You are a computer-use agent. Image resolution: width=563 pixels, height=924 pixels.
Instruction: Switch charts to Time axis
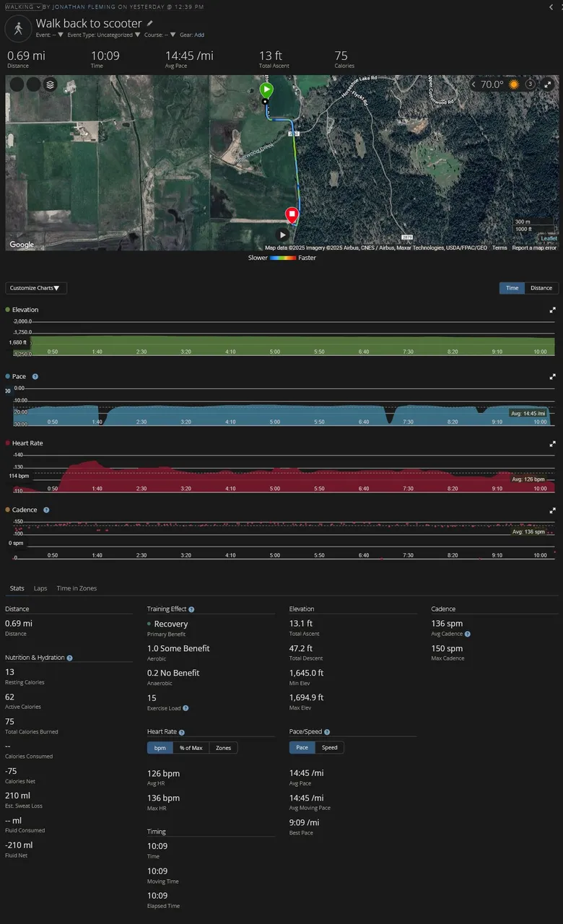[512, 288]
